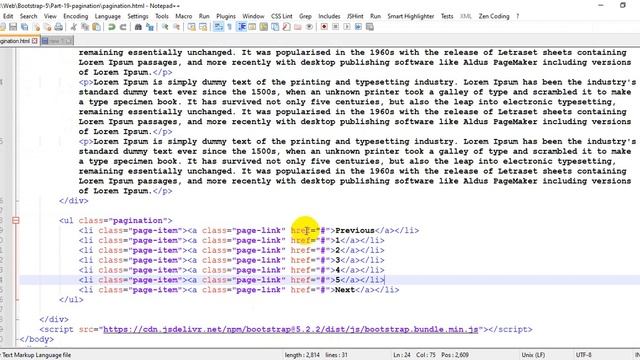The width and height of the screenshot is (640, 360).
Task: Click the Zoom Out magnifier icon
Action: (177, 27)
